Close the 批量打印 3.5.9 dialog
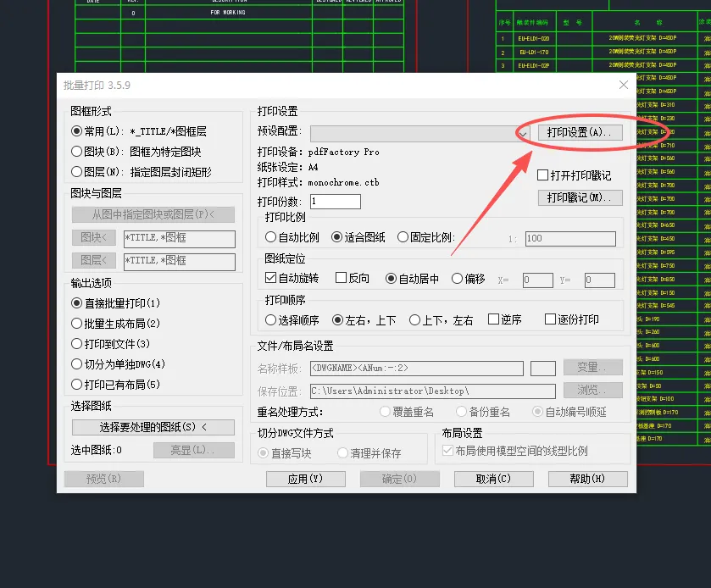The height and width of the screenshot is (588, 711). (624, 85)
